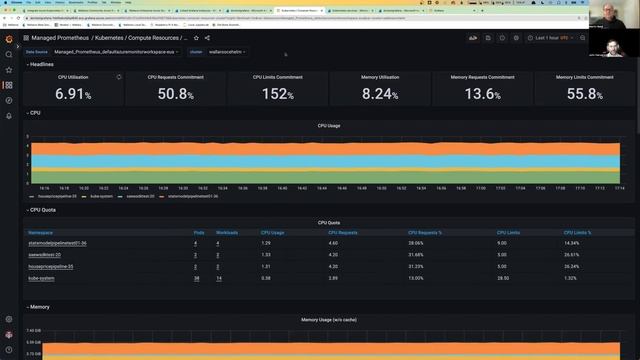Collapse the Headlines row
The height and width of the screenshot is (360, 640).
[x=40, y=64]
